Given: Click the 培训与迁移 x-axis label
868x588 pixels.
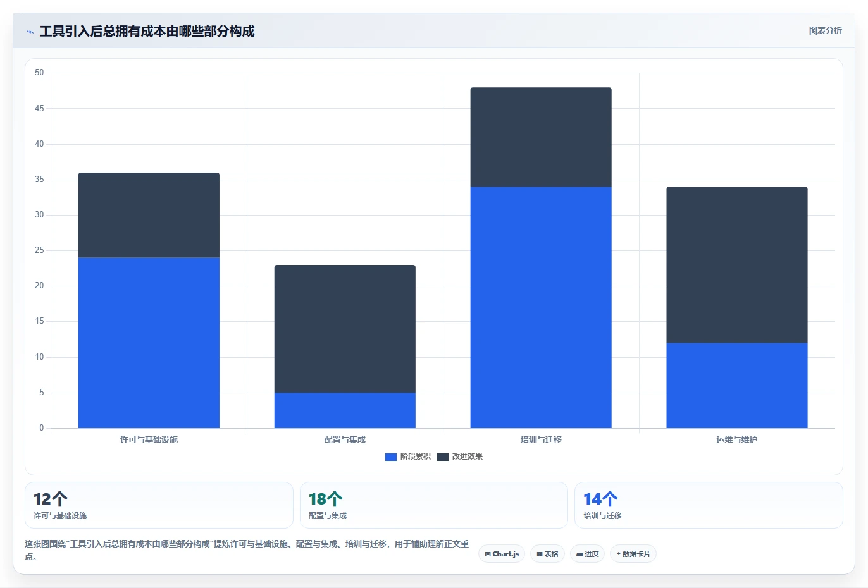Looking at the screenshot, I should (x=541, y=439).
